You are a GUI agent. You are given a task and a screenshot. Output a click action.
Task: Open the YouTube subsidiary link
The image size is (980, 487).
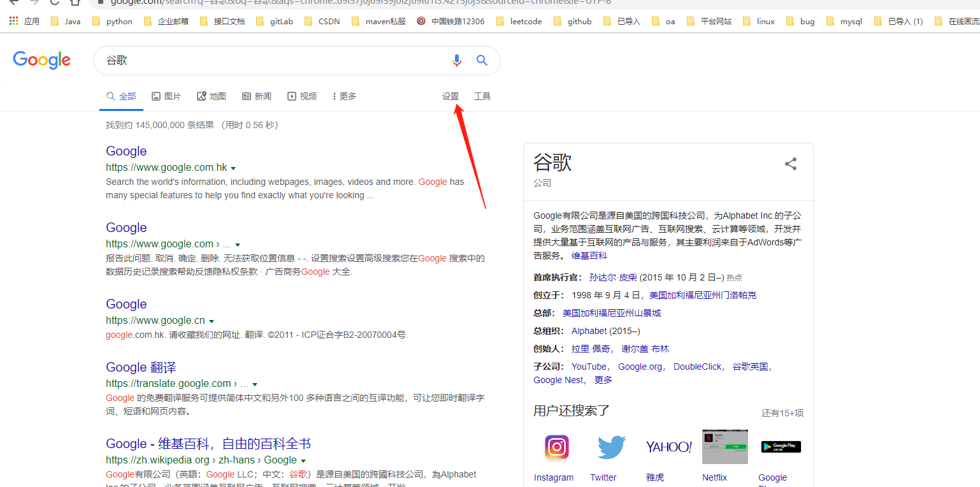(589, 367)
